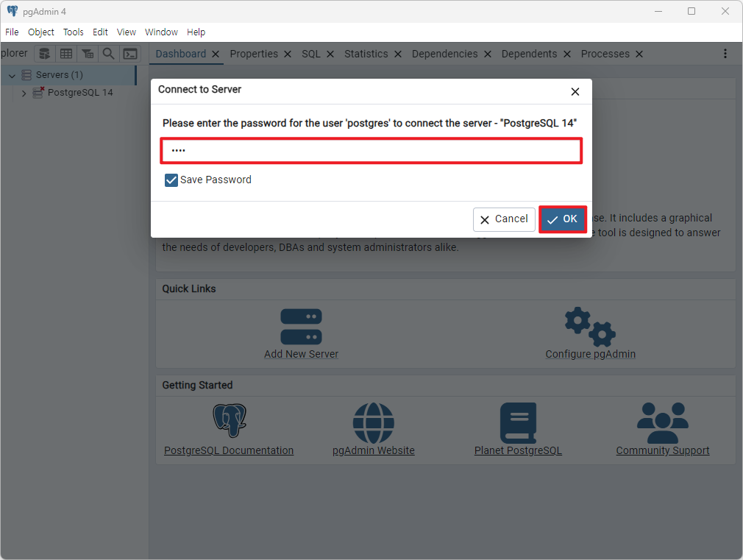This screenshot has width=743, height=560.
Task: Focus the postgres password input field
Action: click(x=371, y=151)
